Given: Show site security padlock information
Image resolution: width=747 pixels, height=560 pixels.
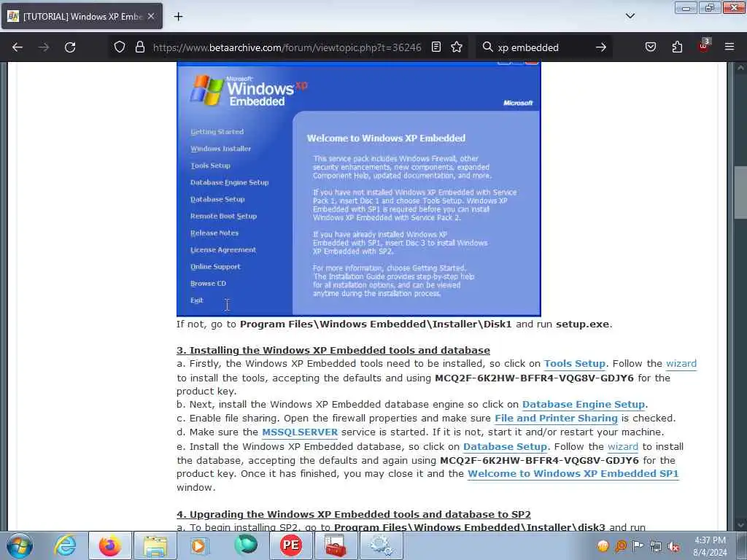Looking at the screenshot, I should (139, 47).
